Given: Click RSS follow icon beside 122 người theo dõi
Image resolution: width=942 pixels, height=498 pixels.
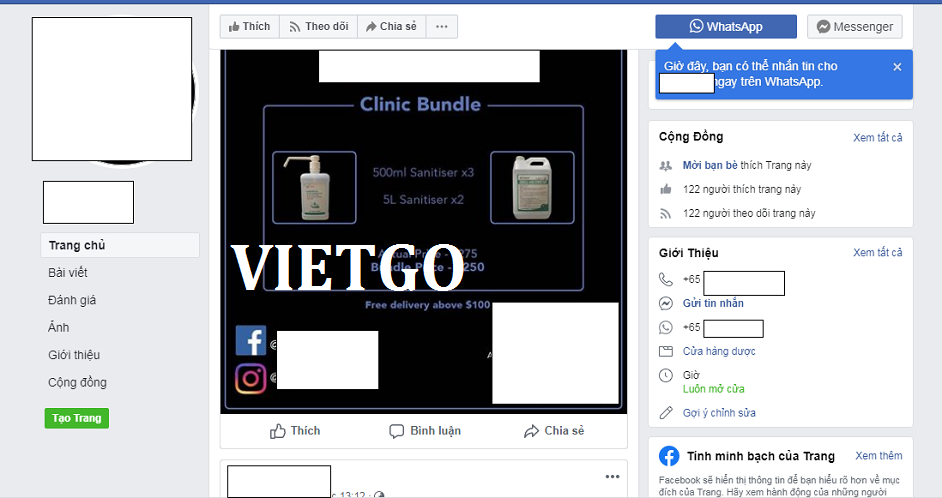Looking at the screenshot, I should [x=666, y=213].
